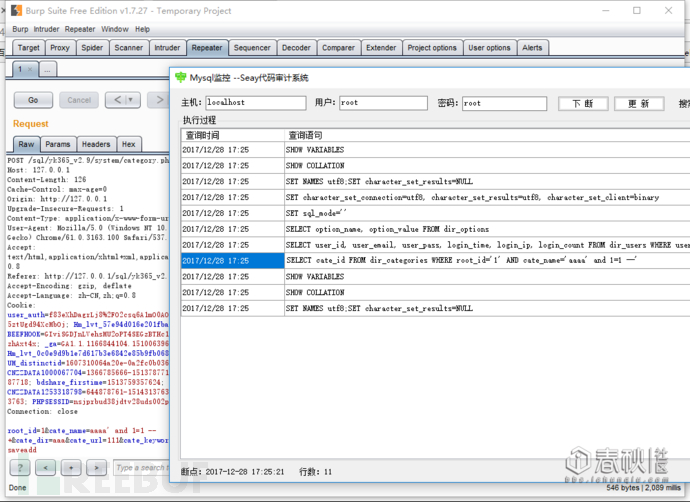The height and width of the screenshot is (502, 690).
Task: Select the Hex request view tab
Action: pos(128,144)
